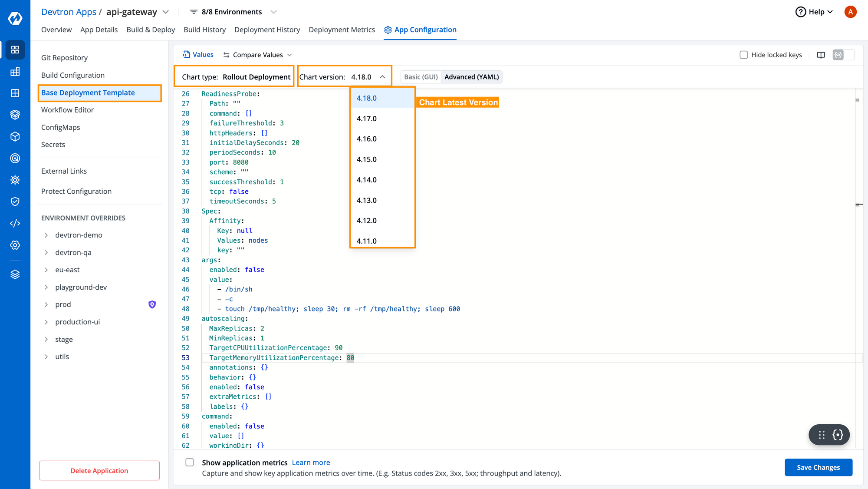Image resolution: width=868 pixels, height=489 pixels.
Task: Switch to the Build History tab
Action: click(205, 29)
